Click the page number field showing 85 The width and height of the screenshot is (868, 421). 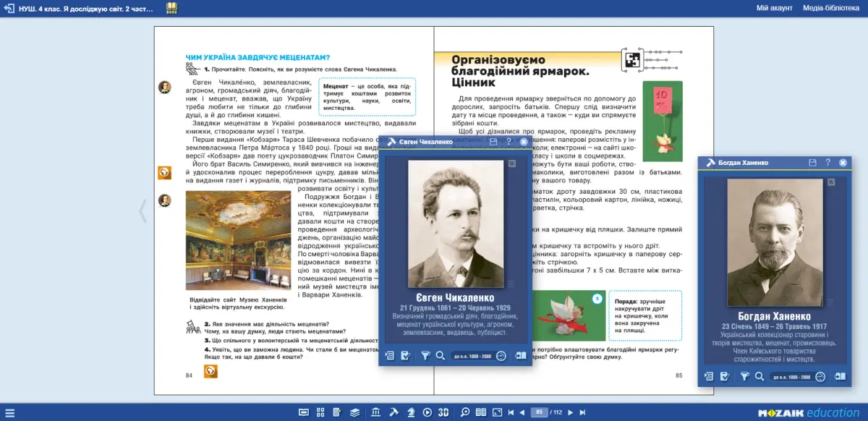click(x=539, y=412)
